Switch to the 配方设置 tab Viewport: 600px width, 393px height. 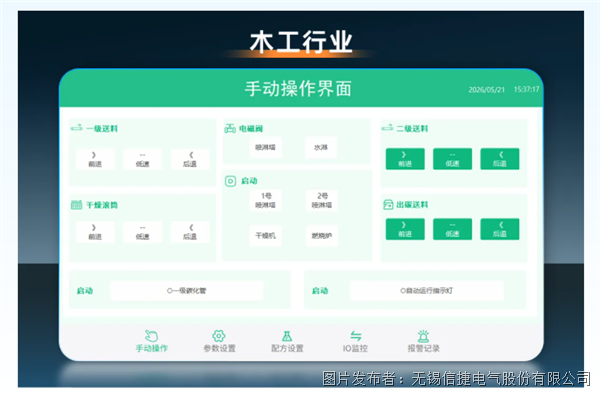[x=287, y=341]
